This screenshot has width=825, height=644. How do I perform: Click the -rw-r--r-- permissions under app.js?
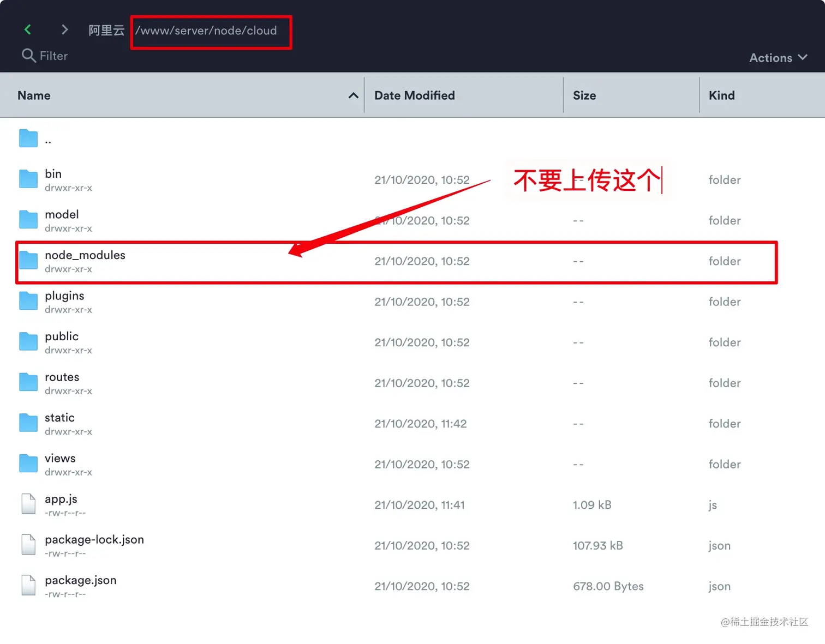coord(65,513)
